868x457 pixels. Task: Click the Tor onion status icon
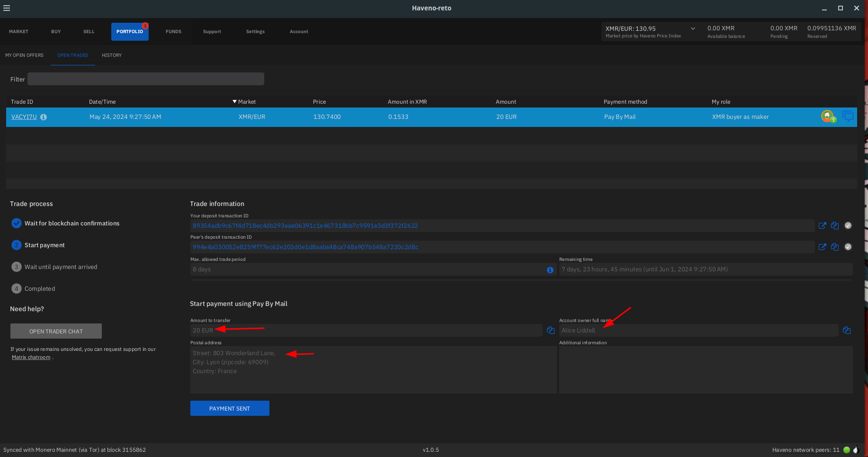(x=856, y=450)
